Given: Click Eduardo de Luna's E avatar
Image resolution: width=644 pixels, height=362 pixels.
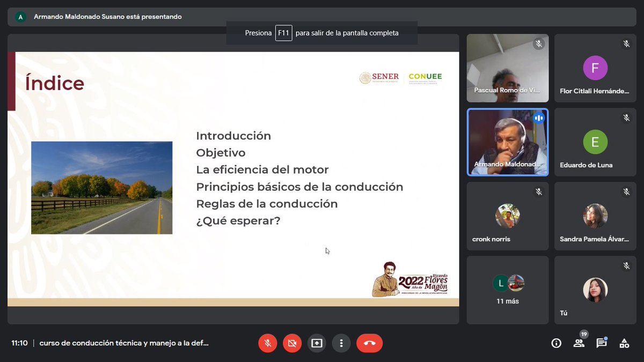Looking at the screenshot, I should 595,142.
